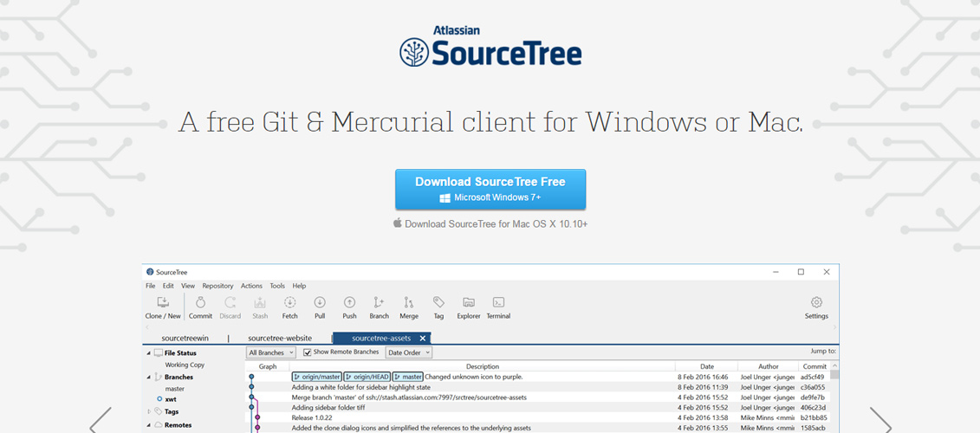The image size is (980, 433).
Task: Switch to the sourcetreewin tab
Action: click(185, 338)
